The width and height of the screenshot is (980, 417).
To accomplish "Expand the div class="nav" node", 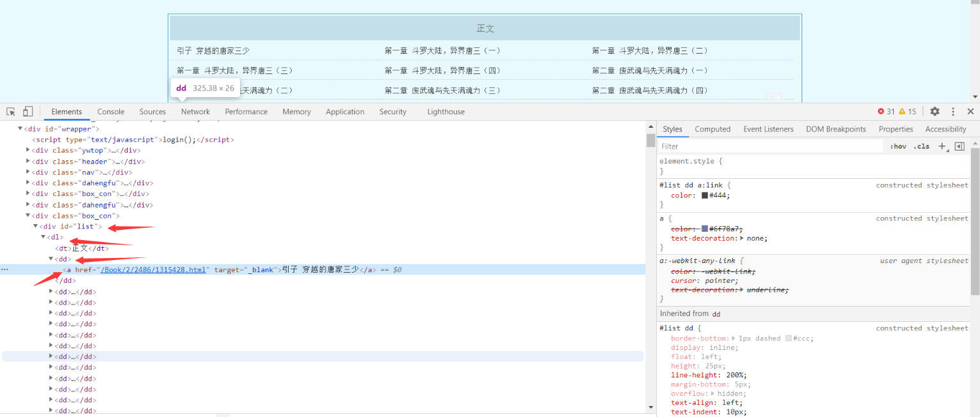I will (x=28, y=172).
